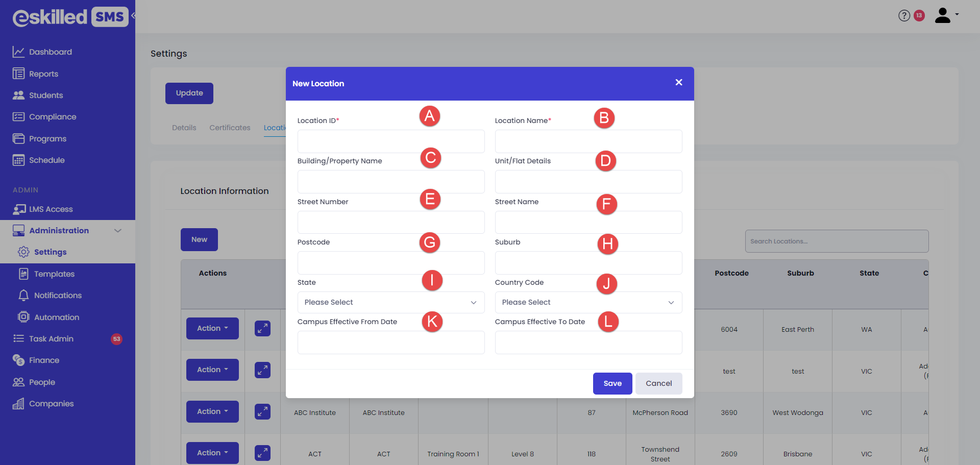This screenshot has height=465, width=980.
Task: Open the first row Action dropdown
Action: tap(212, 329)
